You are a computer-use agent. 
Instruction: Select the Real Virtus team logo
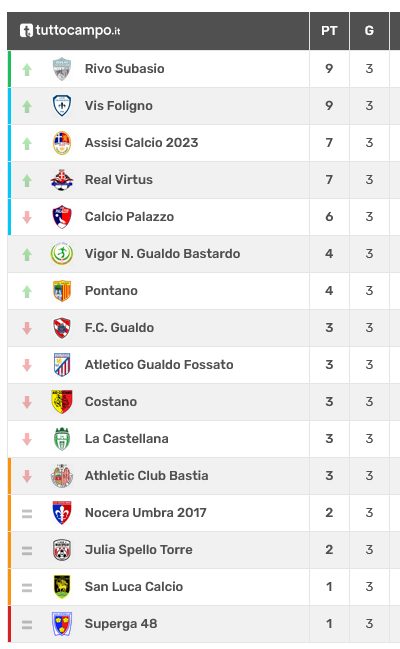[x=62, y=180]
